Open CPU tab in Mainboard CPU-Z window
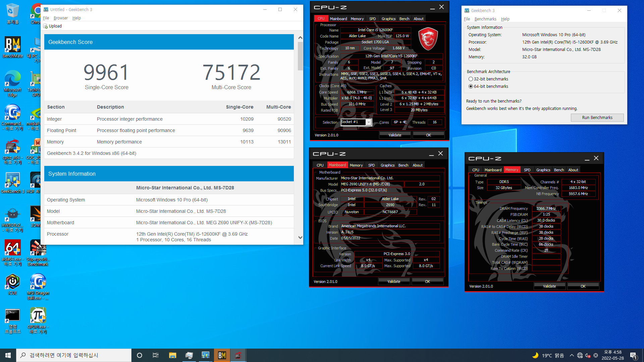Image resolution: width=644 pixels, height=362 pixels. click(x=320, y=165)
